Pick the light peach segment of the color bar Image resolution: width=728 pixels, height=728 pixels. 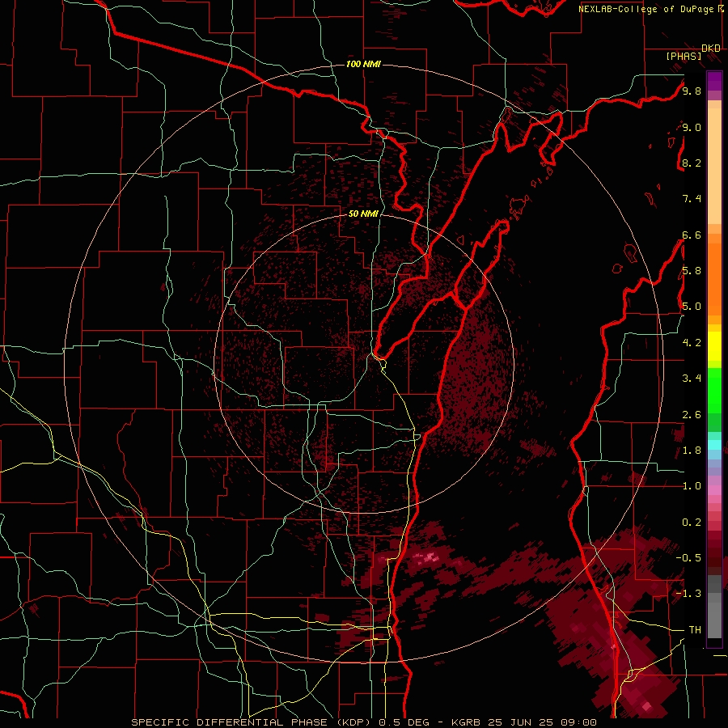click(714, 167)
